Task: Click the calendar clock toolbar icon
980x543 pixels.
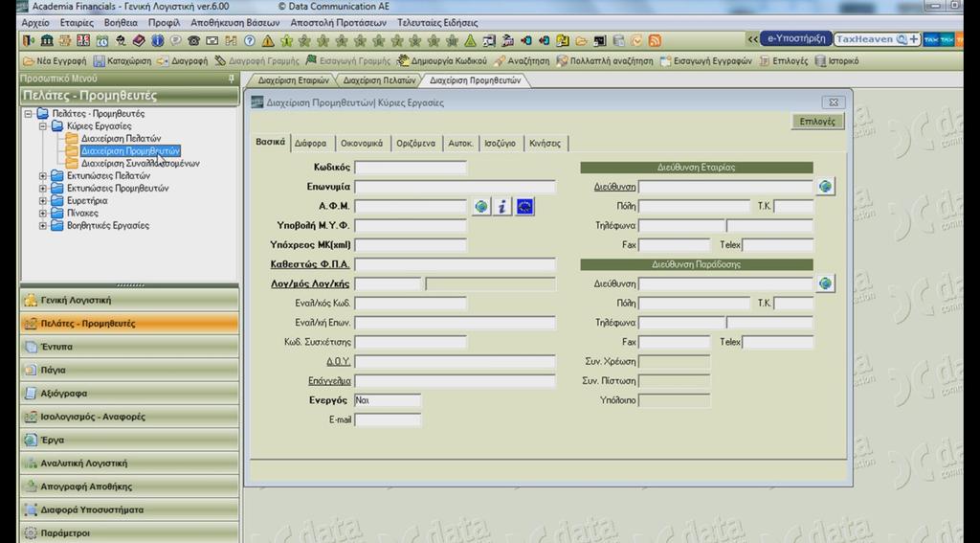Action: pyautogui.click(x=101, y=40)
